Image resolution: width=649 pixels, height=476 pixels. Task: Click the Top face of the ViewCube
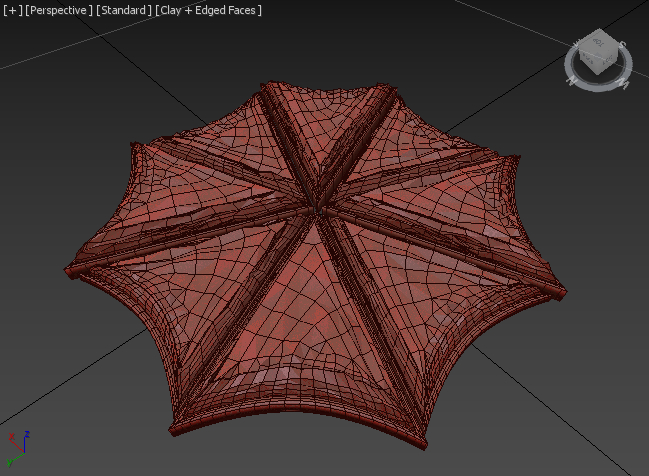(600, 43)
